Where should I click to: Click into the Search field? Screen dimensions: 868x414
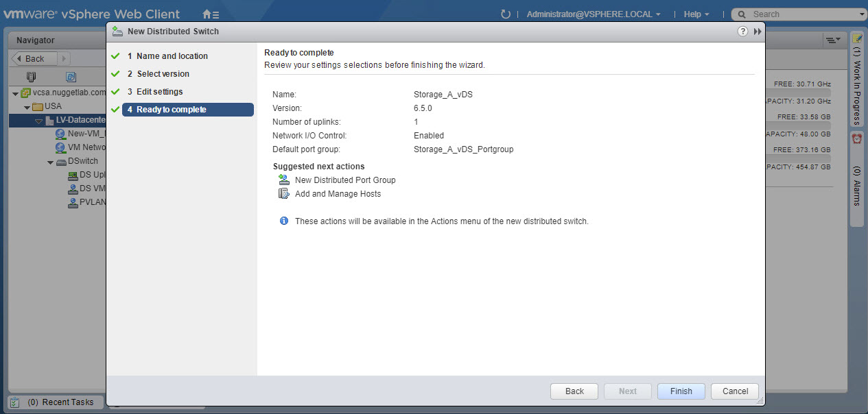pos(803,14)
